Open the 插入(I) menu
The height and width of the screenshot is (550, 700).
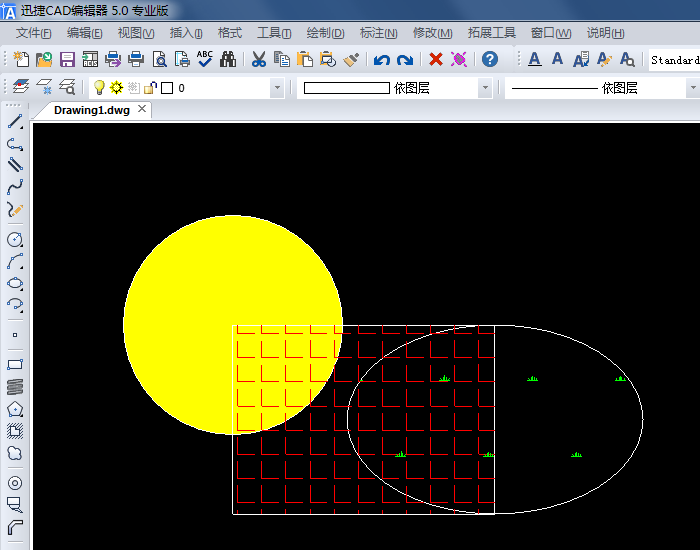point(186,33)
